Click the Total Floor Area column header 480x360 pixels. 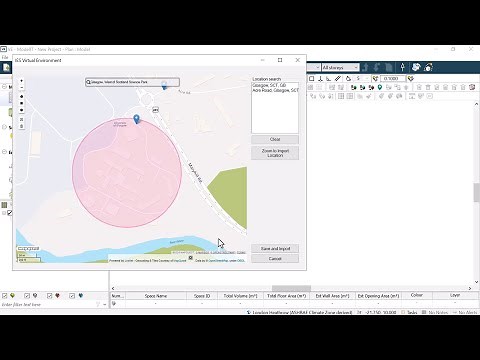[x=286, y=296]
